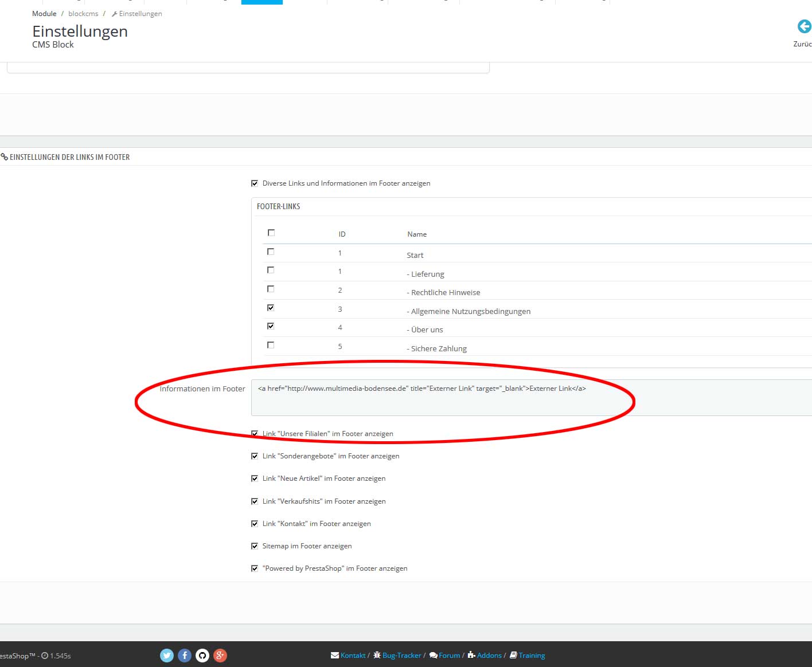Check the '- Lieferung' row checkbox
Screen dimensions: 812x667
(x=271, y=270)
